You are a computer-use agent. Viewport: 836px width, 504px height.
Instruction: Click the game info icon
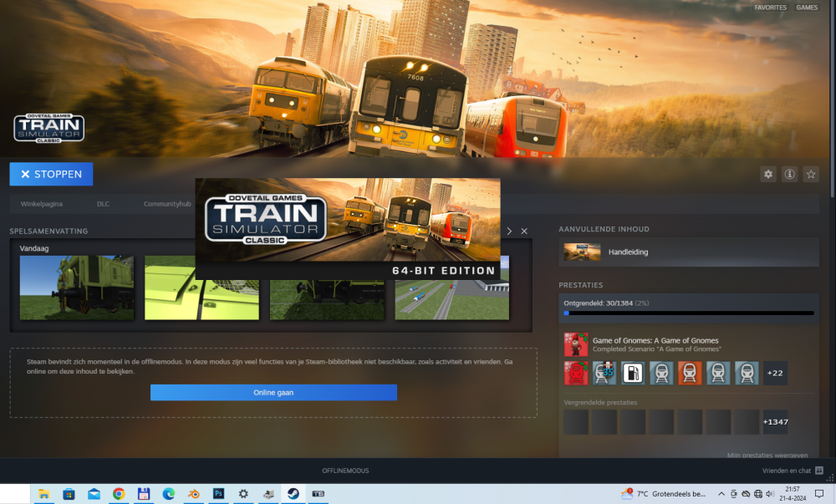pyautogui.click(x=789, y=175)
